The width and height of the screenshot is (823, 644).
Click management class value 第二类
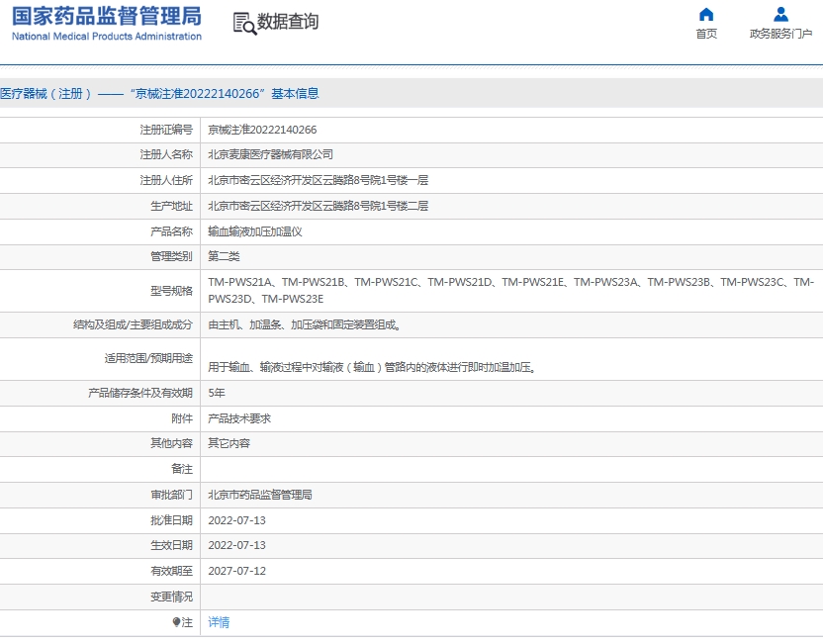225,256
